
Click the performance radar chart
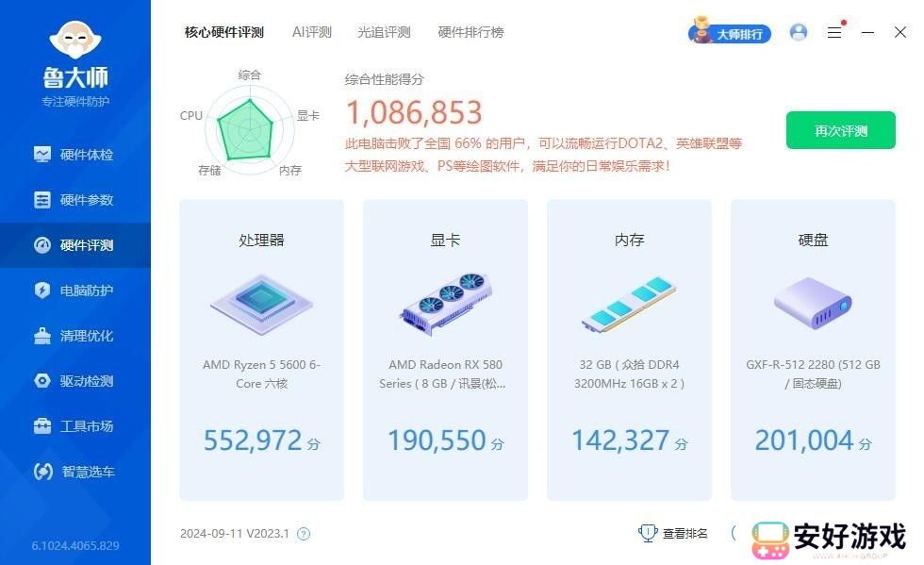point(245,125)
